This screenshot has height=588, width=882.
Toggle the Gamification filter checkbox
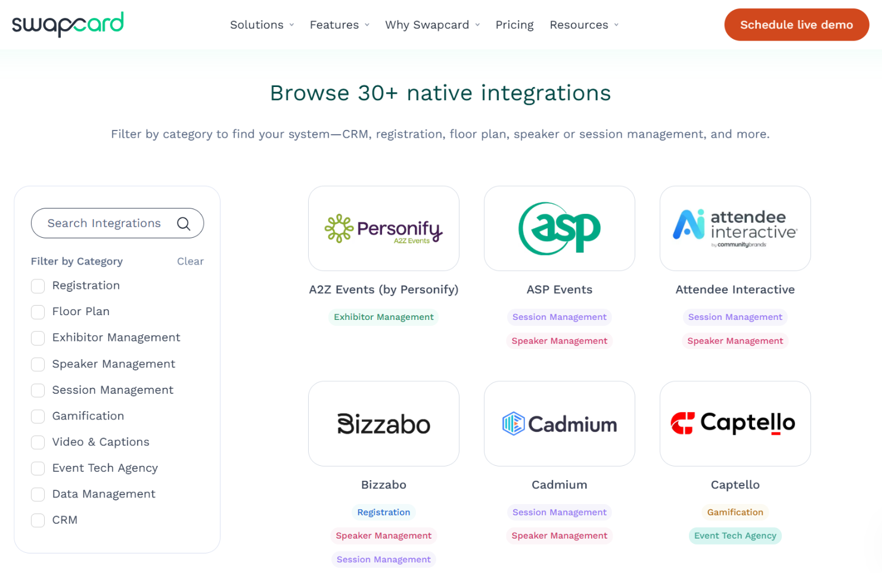(x=38, y=416)
